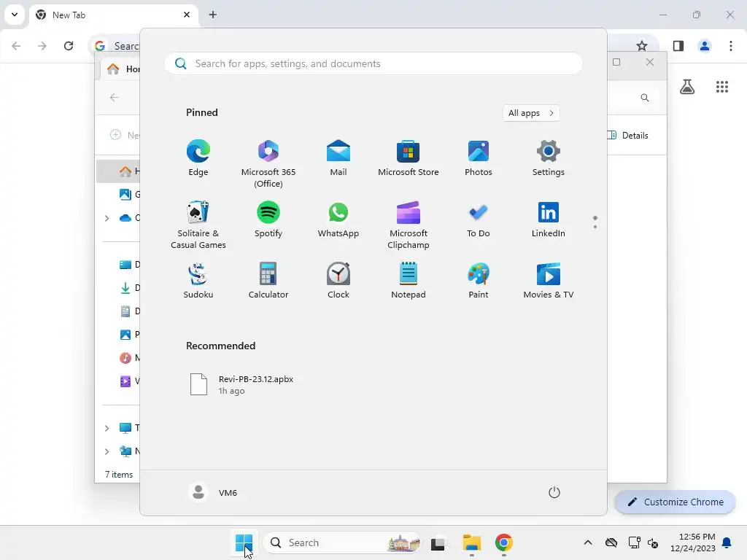Expand the Network tree node
747x560 pixels.
(x=107, y=451)
